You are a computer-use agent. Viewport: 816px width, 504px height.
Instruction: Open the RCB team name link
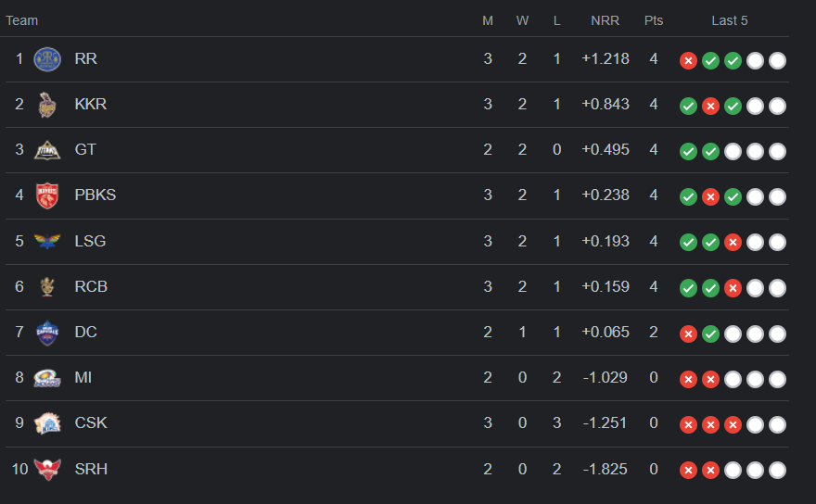91,286
